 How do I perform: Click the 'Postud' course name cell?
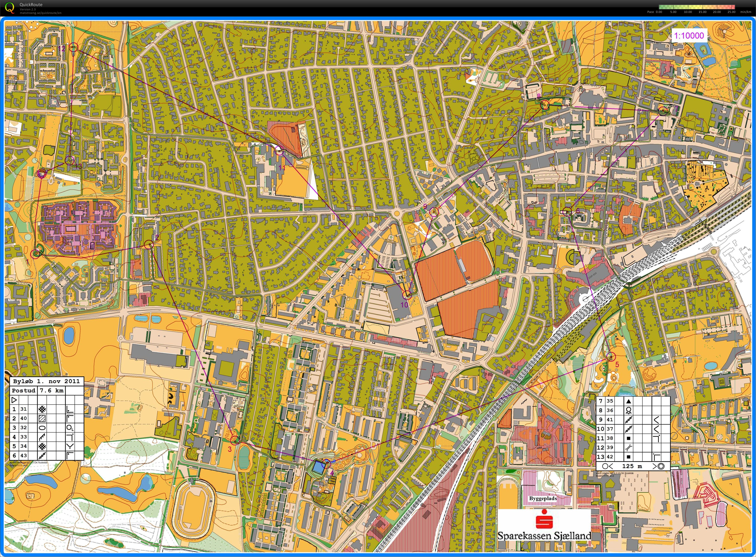tap(23, 390)
